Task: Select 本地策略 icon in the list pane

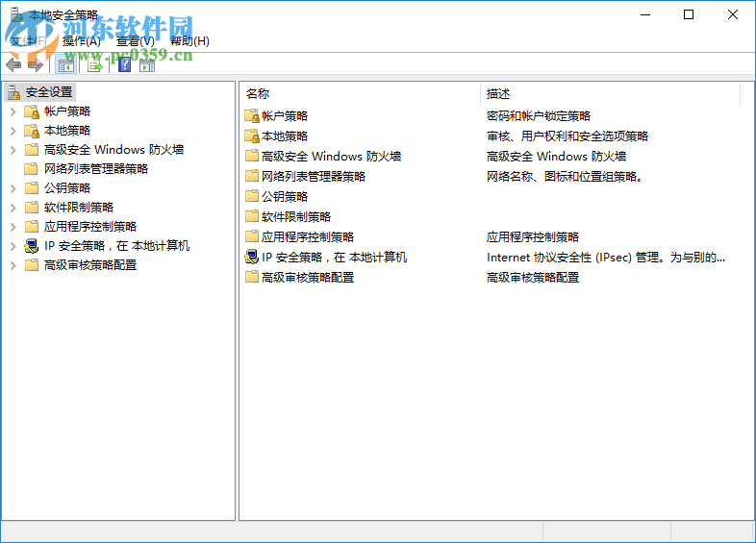Action: [x=252, y=136]
